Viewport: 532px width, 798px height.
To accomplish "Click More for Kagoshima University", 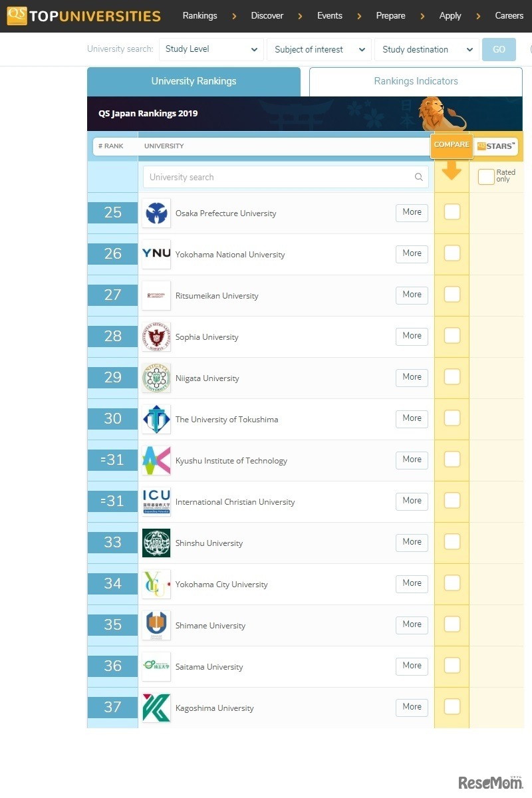I will tap(412, 707).
